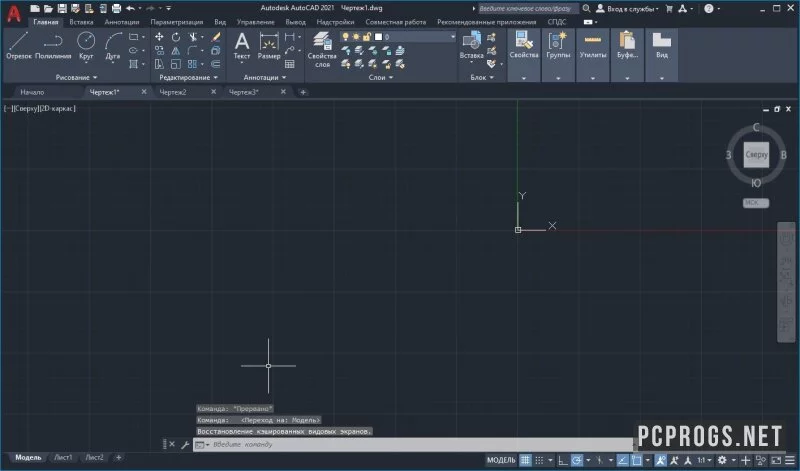Toggle polar tracking in status bar
Viewport: 800px width, 471px height.
pyautogui.click(x=577, y=460)
